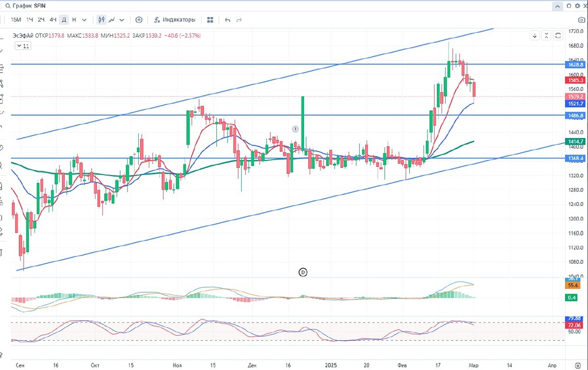Enter fullscreen mode with the frame icon
This screenshot has width=588, height=370.
(558, 36)
